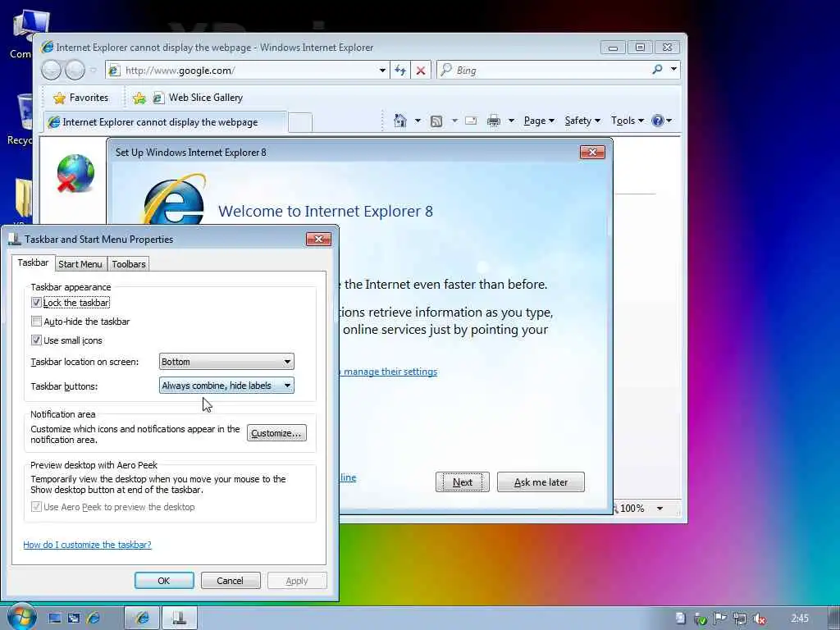Image resolution: width=840 pixels, height=630 pixels.
Task: Open the search provider dropdown arrow
Action: tap(674, 70)
